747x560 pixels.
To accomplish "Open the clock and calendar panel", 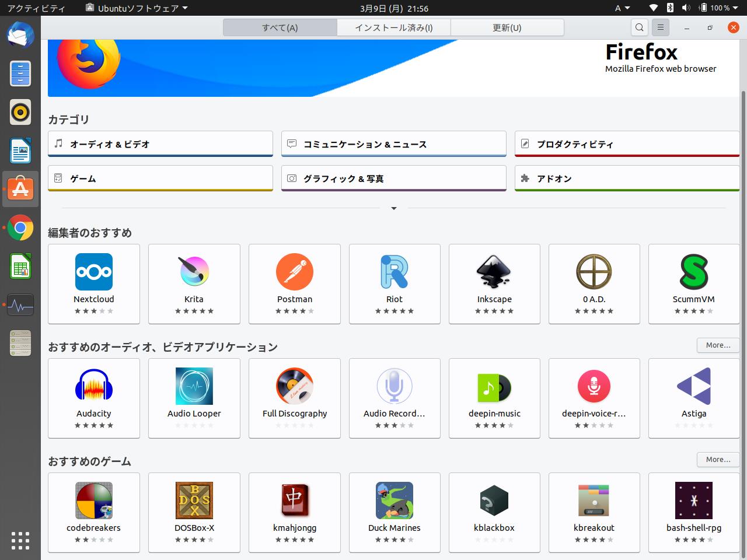I will pos(395,8).
